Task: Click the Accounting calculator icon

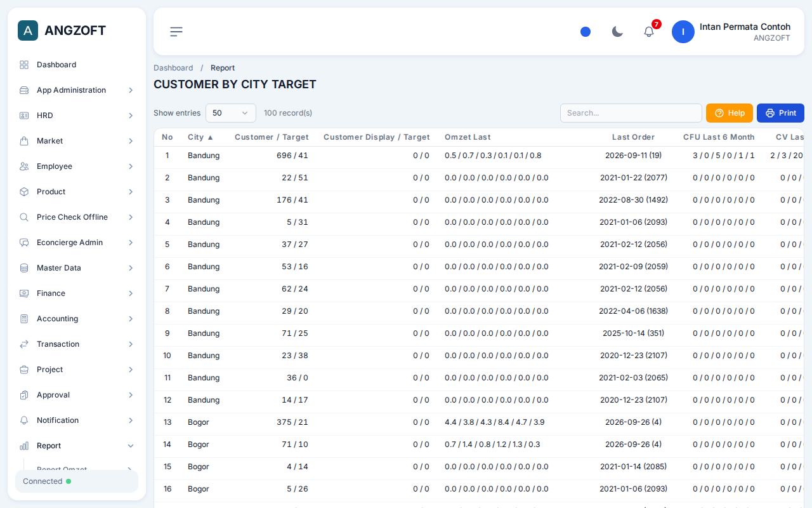Action: coord(24,319)
